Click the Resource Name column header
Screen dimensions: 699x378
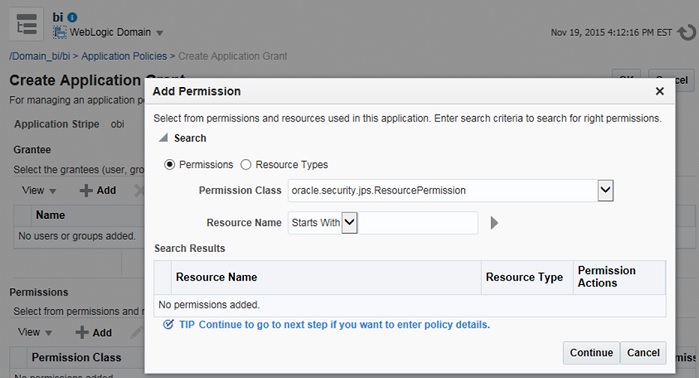pos(326,277)
